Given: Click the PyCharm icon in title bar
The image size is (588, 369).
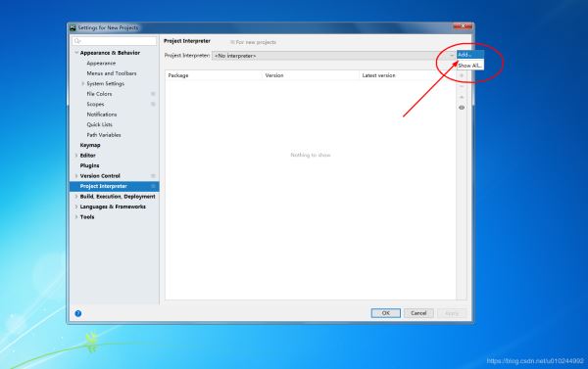Looking at the screenshot, I should click(73, 27).
